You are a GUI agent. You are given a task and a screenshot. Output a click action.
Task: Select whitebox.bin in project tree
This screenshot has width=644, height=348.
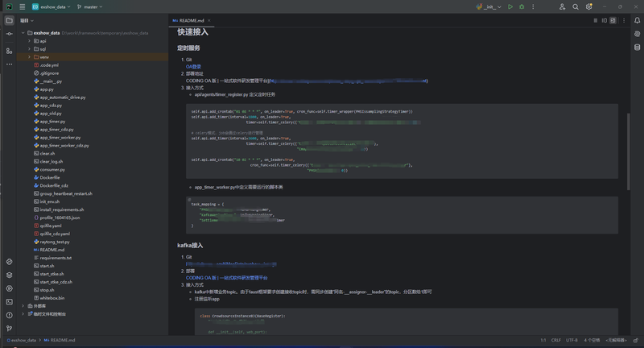(52, 298)
